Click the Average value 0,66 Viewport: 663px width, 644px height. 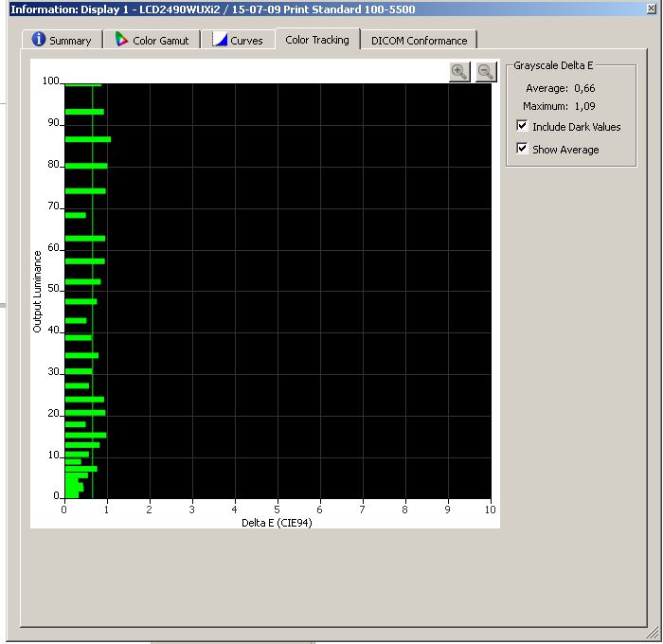pyautogui.click(x=584, y=88)
